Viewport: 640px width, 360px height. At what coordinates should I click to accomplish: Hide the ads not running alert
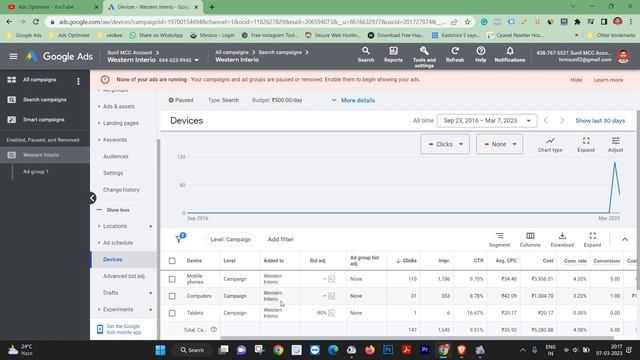576,80
